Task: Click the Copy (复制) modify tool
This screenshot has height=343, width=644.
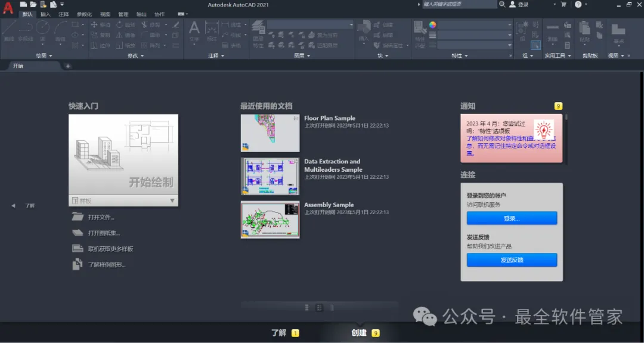Action: tap(100, 35)
